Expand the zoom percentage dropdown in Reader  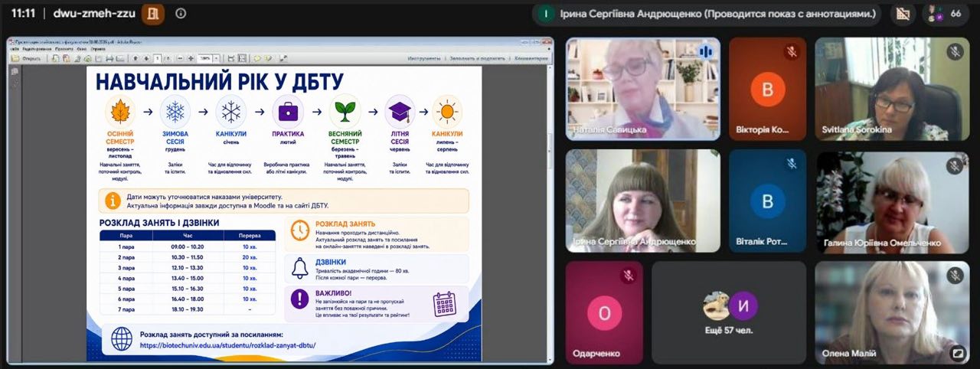[217, 58]
